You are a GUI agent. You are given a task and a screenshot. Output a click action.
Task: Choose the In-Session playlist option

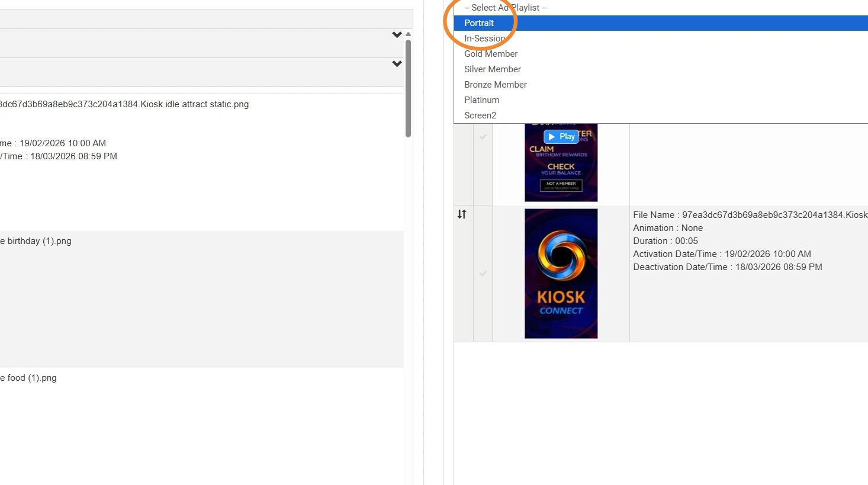661,38
